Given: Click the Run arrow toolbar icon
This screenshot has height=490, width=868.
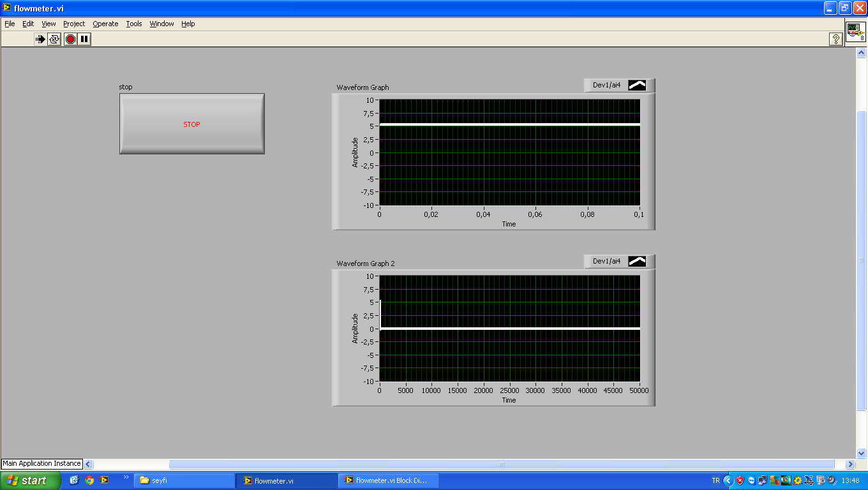Looking at the screenshot, I should click(40, 39).
